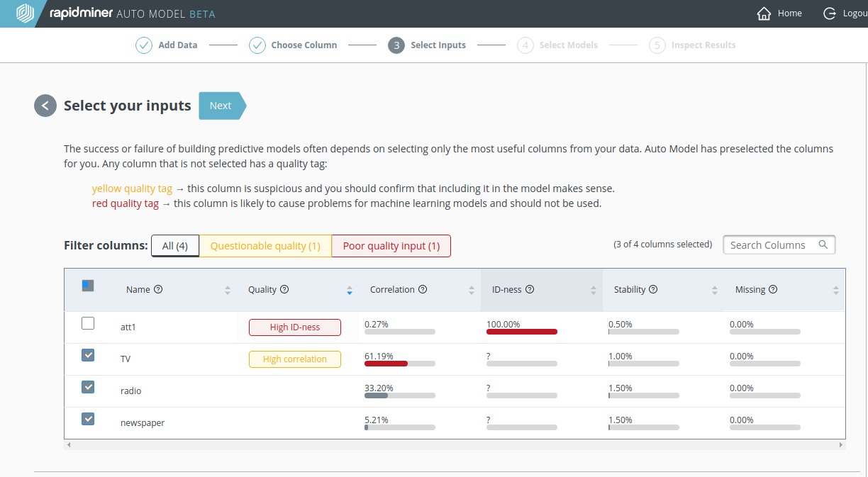Viewport: 868px width, 477px height.
Task: Click the Home house icon
Action: pyautogui.click(x=764, y=13)
